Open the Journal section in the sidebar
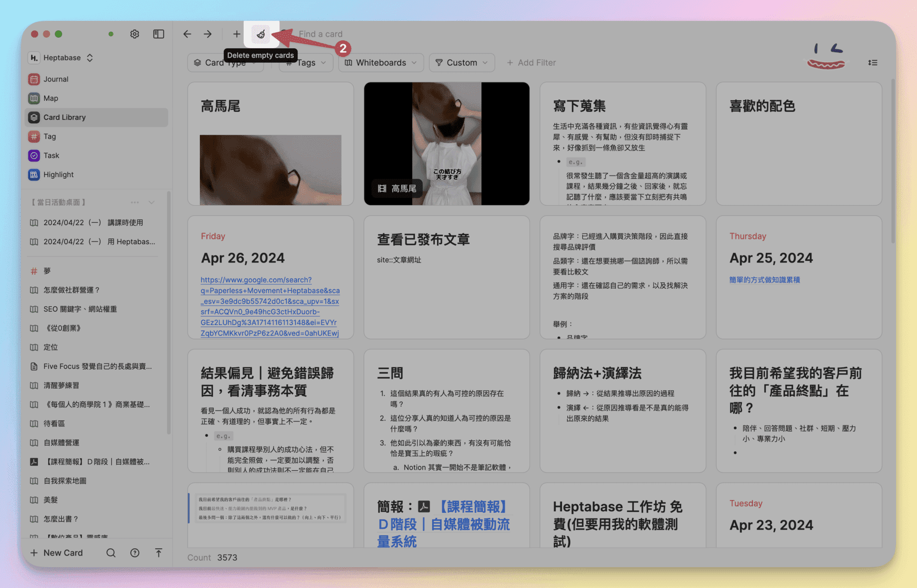917x588 pixels. (x=55, y=79)
